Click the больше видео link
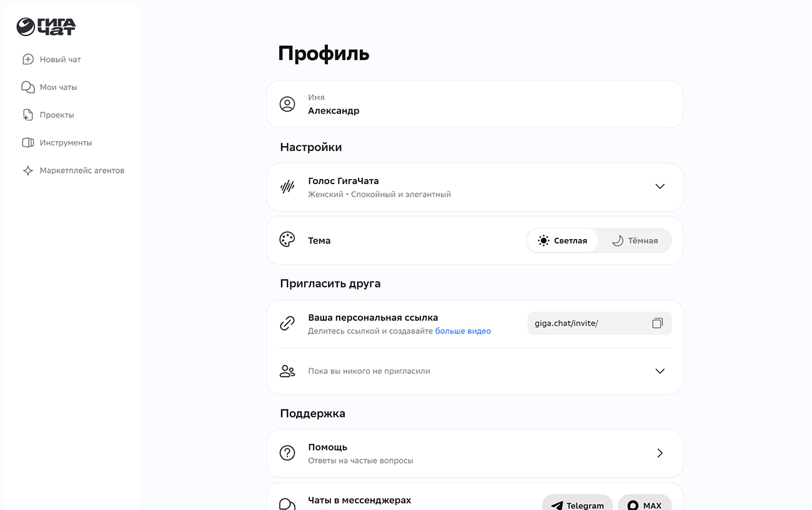This screenshot has height=510, width=812. (463, 330)
